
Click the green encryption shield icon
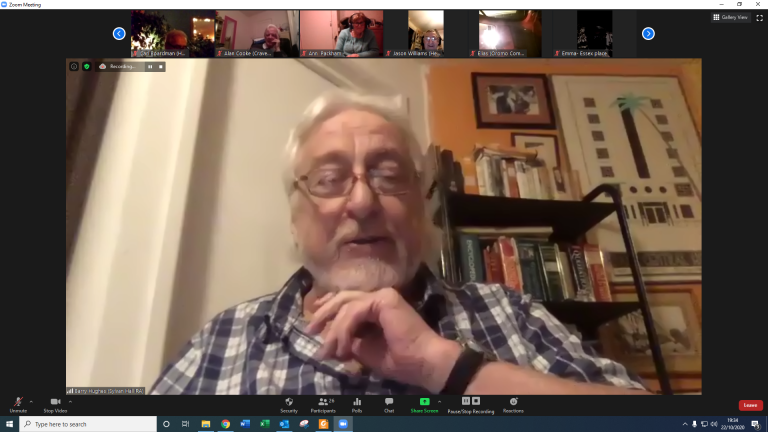(87, 66)
